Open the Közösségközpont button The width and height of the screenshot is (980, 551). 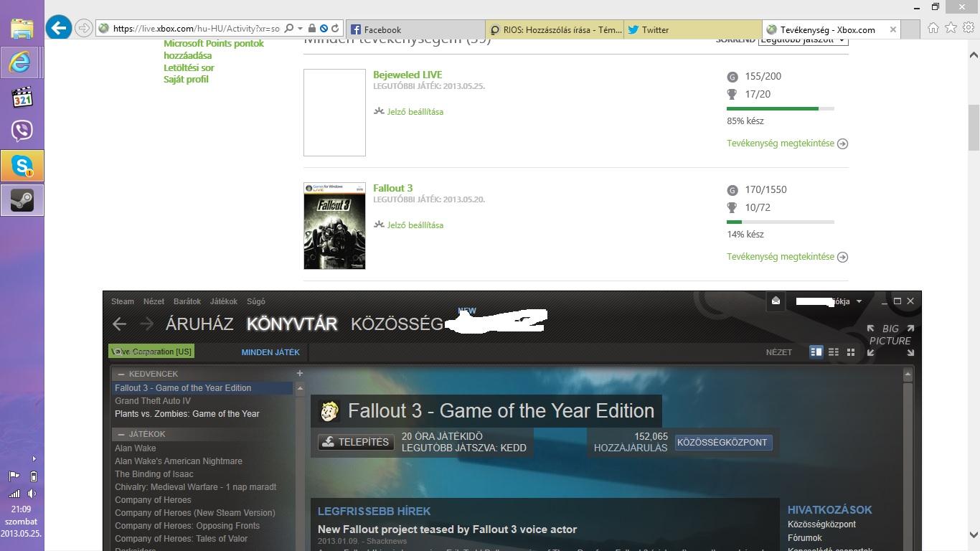[x=722, y=442]
